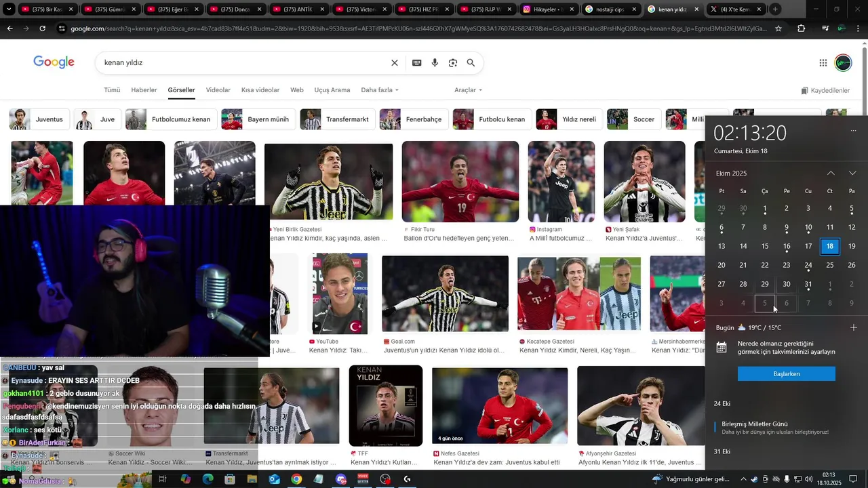Open Kaydedilenler saved items

(825, 90)
